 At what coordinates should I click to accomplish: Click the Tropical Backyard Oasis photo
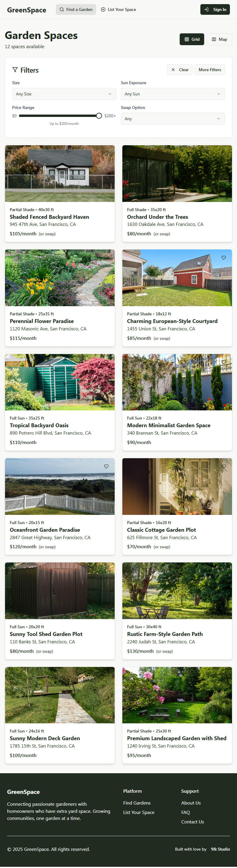pyautogui.click(x=60, y=382)
